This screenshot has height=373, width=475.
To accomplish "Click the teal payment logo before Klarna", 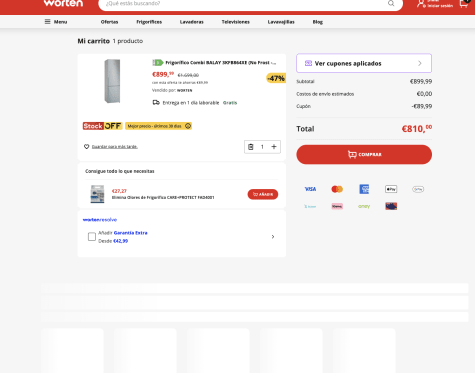I will [310, 206].
